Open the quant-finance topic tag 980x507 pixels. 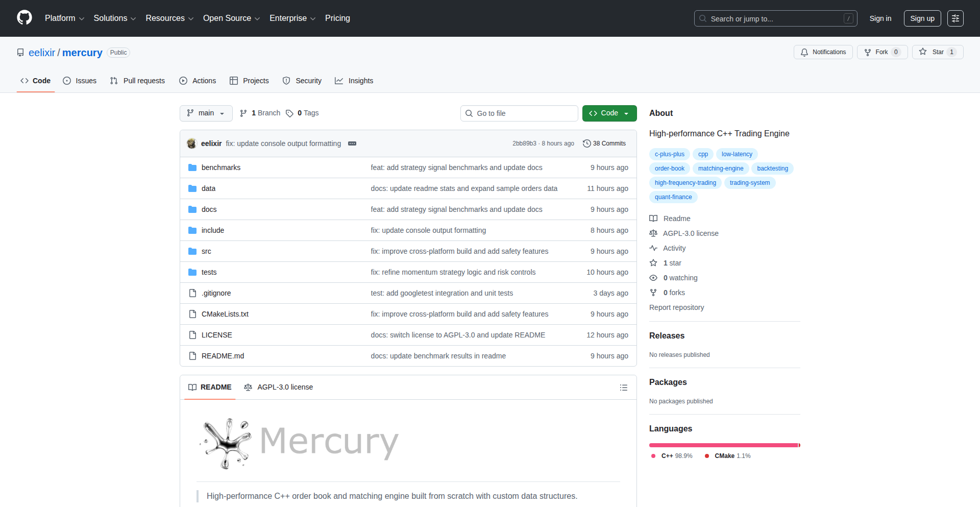673,197
